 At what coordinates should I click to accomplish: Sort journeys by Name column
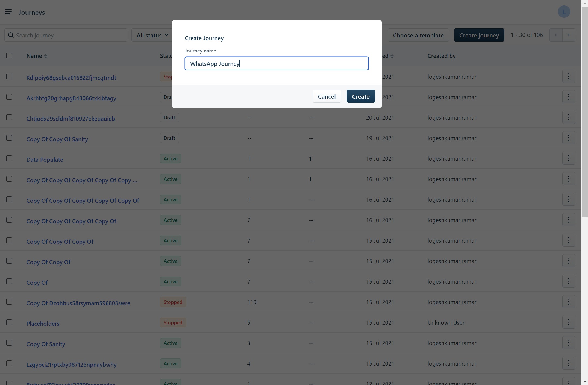tap(46, 56)
